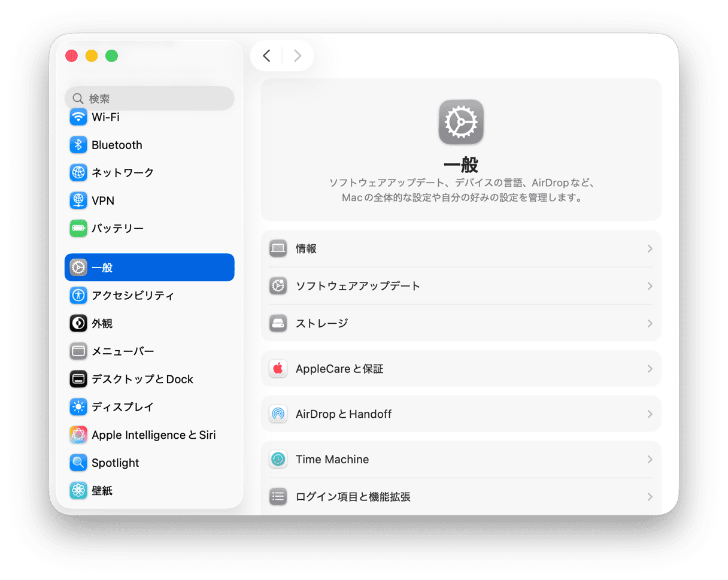Click the Spotlight magnifier icon

pos(78,463)
